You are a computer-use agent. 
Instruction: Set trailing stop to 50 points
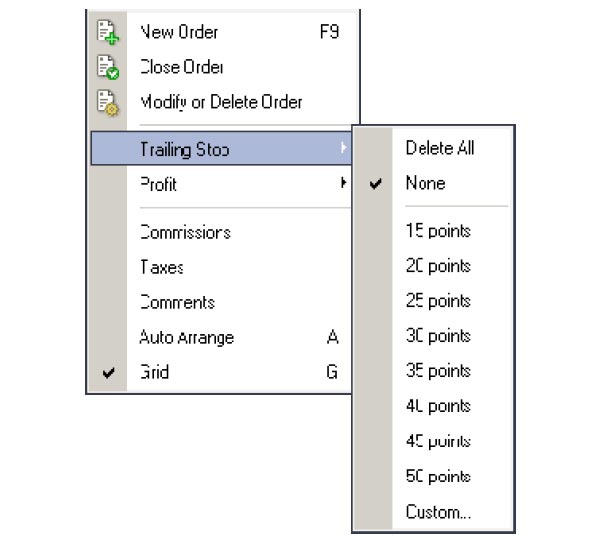[438, 476]
